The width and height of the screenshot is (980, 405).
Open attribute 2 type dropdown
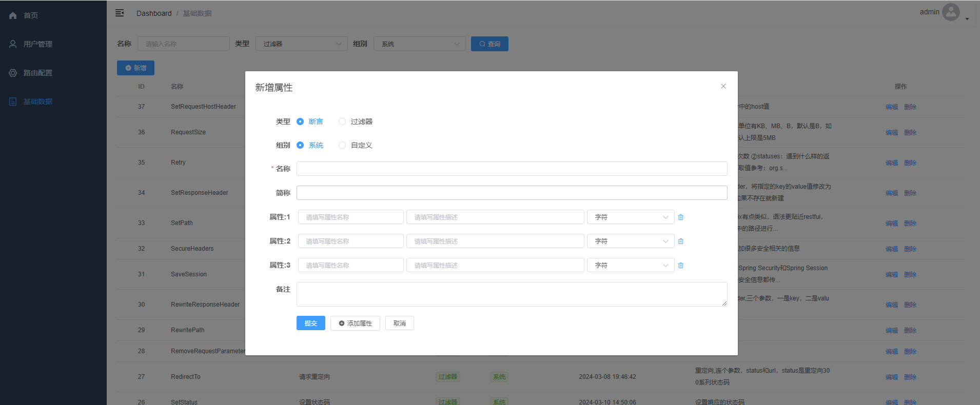[631, 241]
